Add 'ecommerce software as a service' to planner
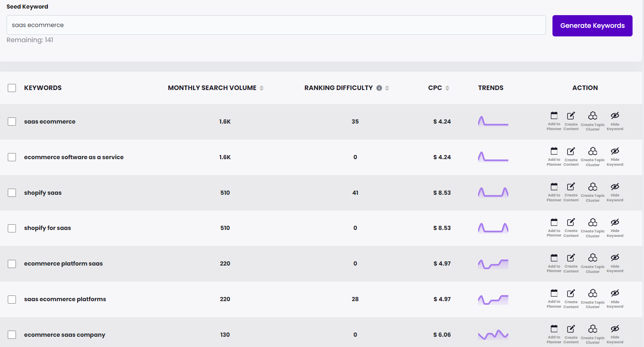Viewport: 644px width, 347px height. coord(554,157)
